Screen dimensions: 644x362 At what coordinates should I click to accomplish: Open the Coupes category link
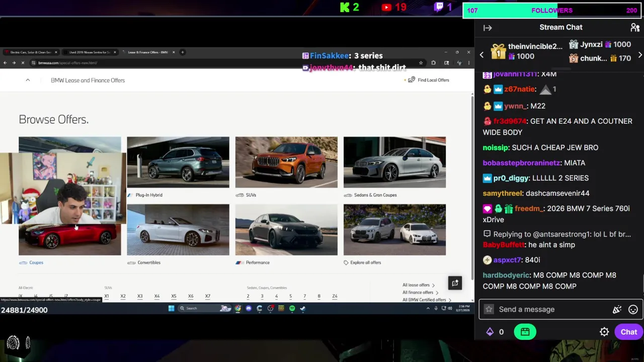click(36, 262)
